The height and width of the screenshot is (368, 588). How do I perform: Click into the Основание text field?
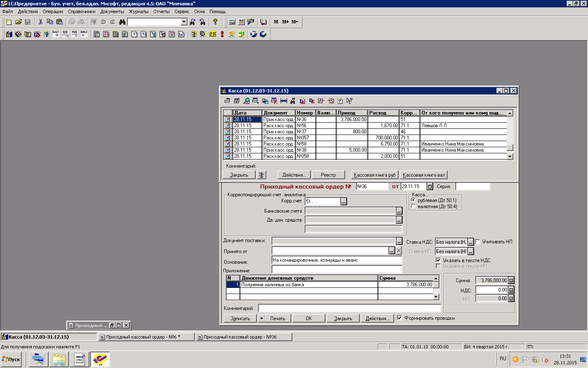click(337, 260)
